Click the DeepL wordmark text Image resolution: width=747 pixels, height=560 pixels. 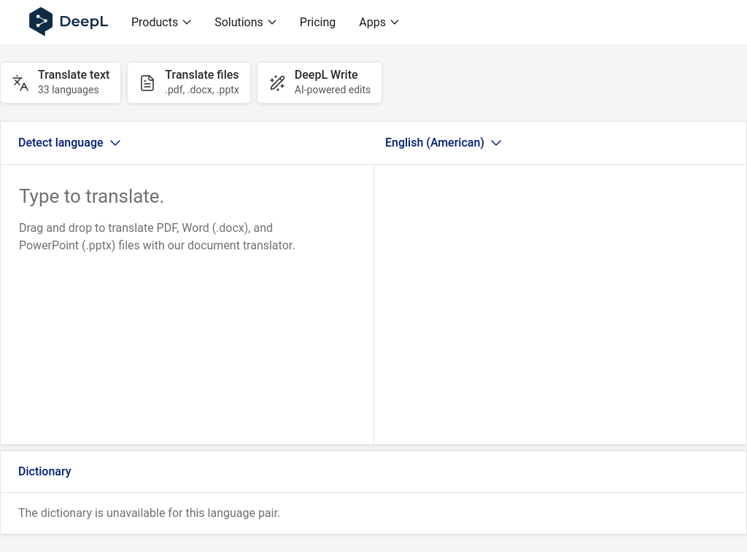point(84,22)
